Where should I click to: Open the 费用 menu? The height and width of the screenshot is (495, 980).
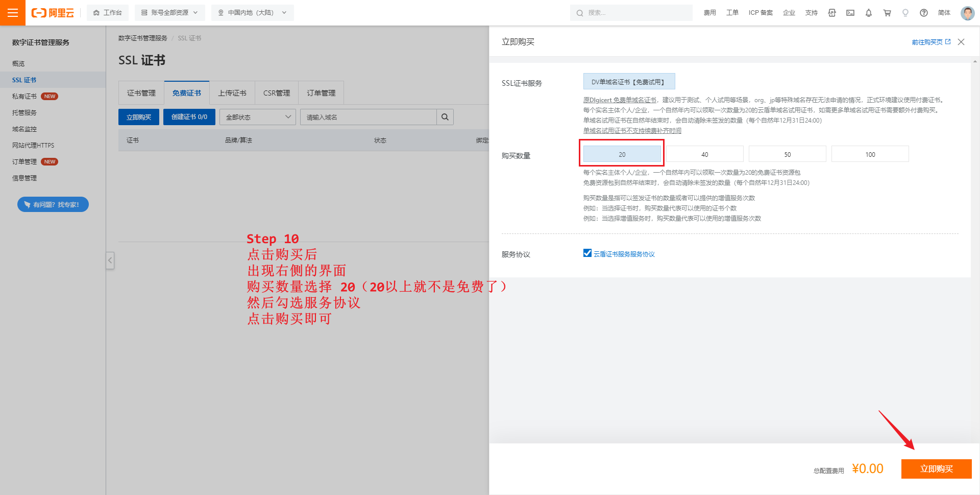click(x=709, y=13)
